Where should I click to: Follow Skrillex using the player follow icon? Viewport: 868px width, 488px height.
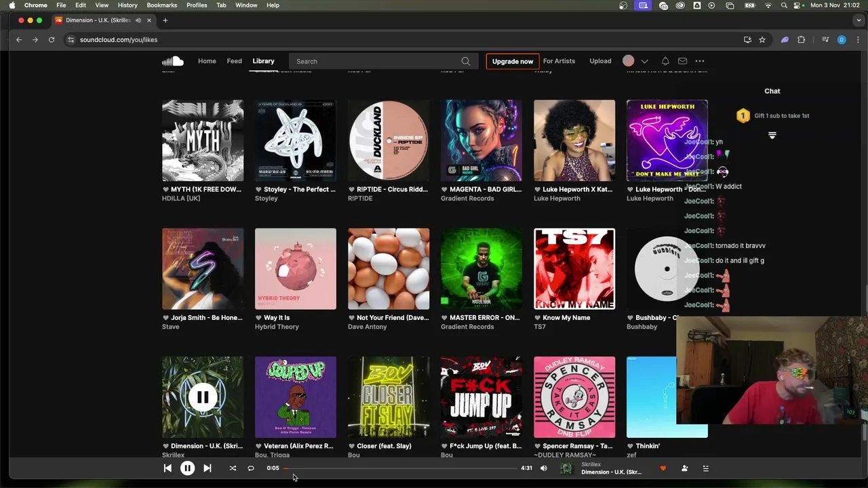point(684,468)
